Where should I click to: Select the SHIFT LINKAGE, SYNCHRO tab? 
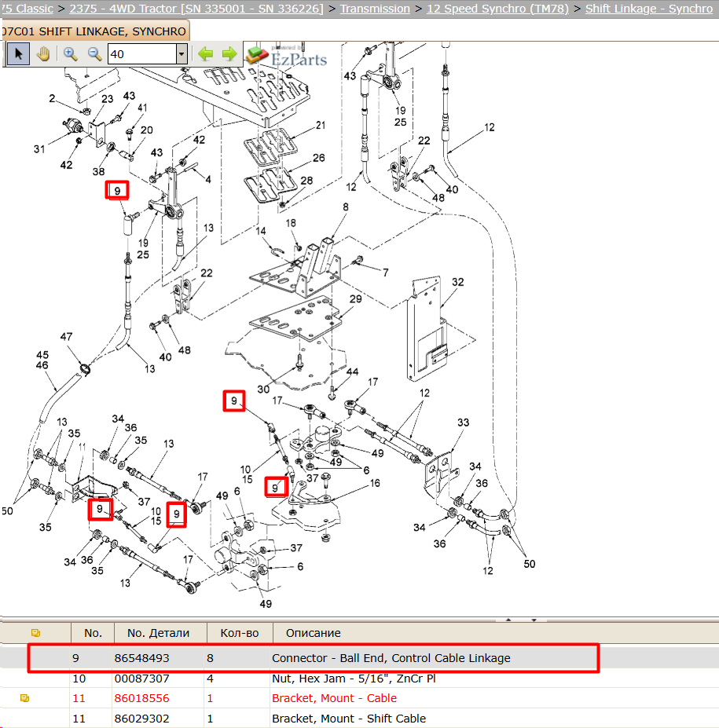95,31
